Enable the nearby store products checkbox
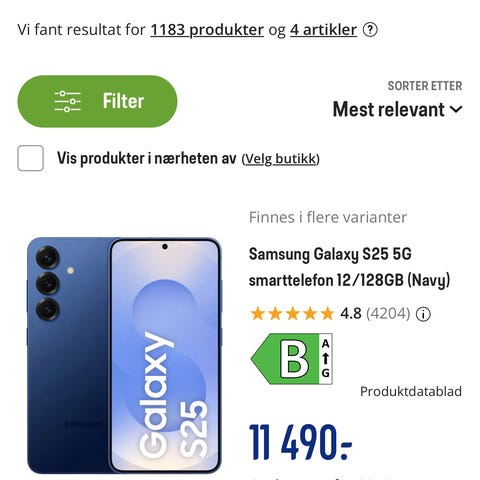480x480 pixels. click(30, 158)
